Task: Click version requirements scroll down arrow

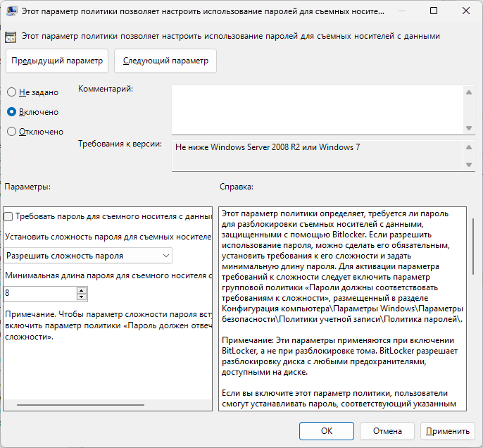Action: click(469, 165)
